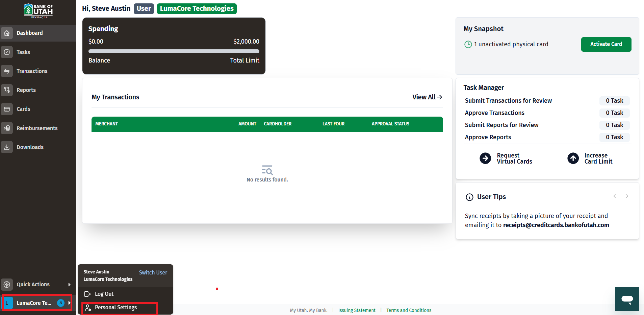Open Reimbursements in the sidebar

pos(38,128)
